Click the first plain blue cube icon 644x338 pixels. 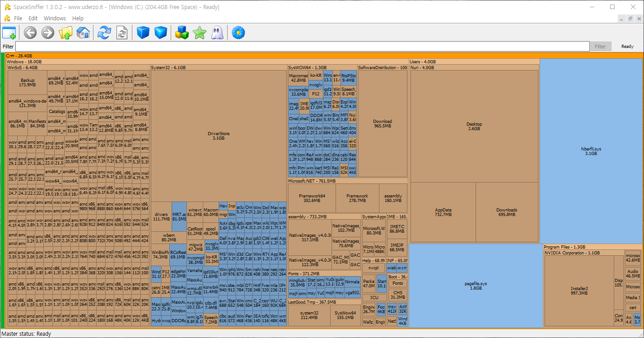coord(143,33)
